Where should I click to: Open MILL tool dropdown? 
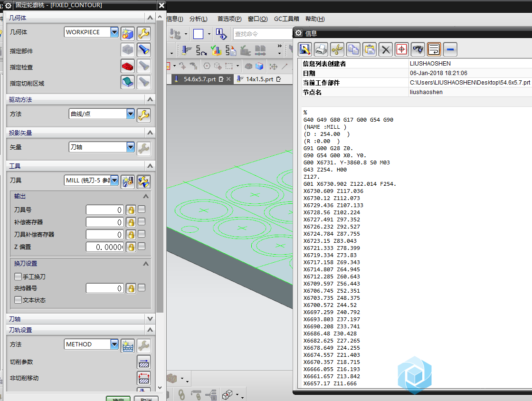point(114,181)
